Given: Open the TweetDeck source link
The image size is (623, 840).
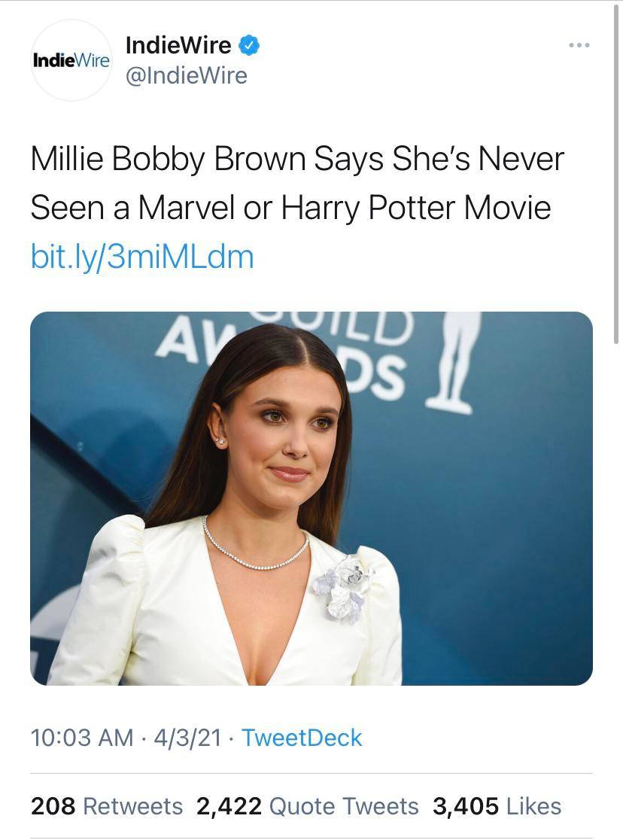Looking at the screenshot, I should click(302, 738).
